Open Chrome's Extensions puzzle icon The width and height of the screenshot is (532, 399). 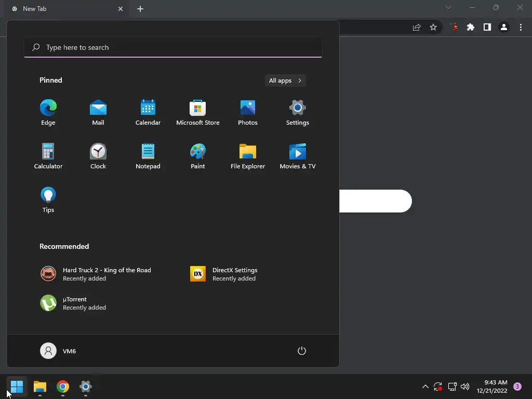(470, 27)
